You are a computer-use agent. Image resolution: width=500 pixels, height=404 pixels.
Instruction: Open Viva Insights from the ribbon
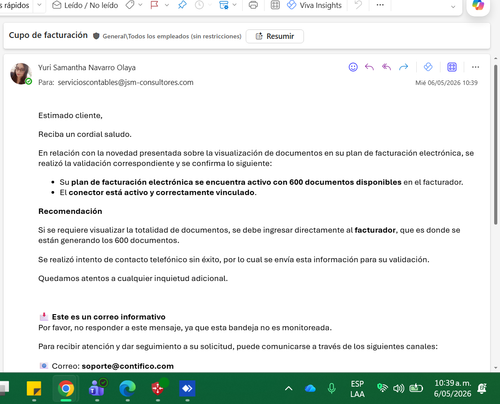(314, 5)
